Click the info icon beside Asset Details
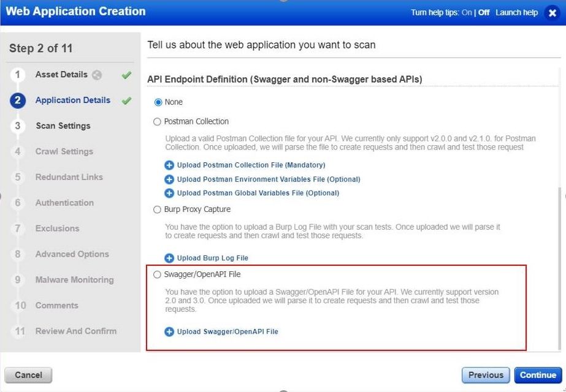Viewport: 566px width, 392px height. [97, 75]
